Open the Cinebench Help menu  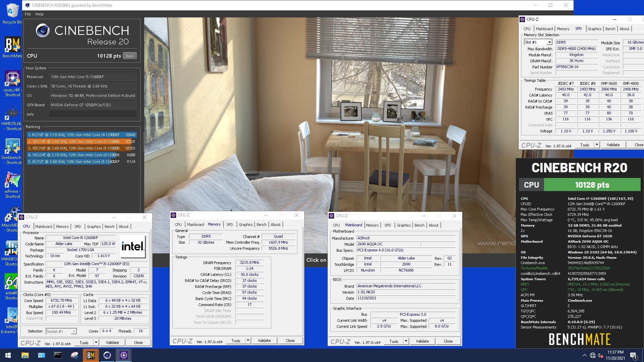40,14
